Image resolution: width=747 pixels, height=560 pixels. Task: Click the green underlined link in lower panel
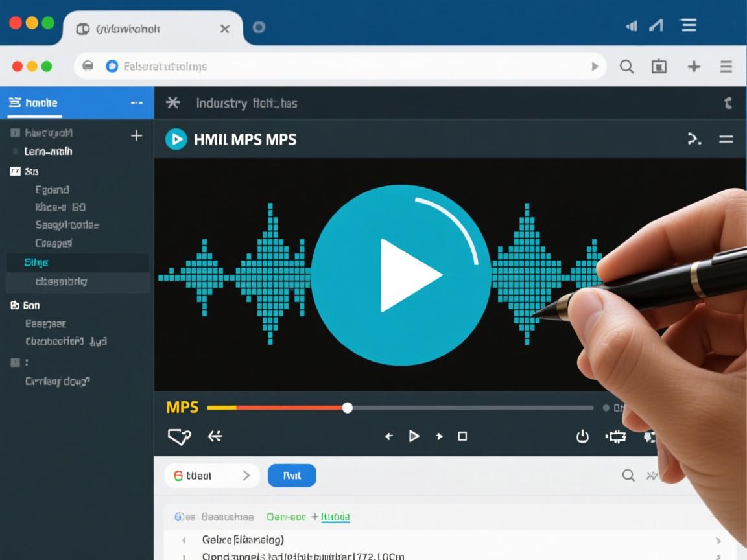(335, 517)
